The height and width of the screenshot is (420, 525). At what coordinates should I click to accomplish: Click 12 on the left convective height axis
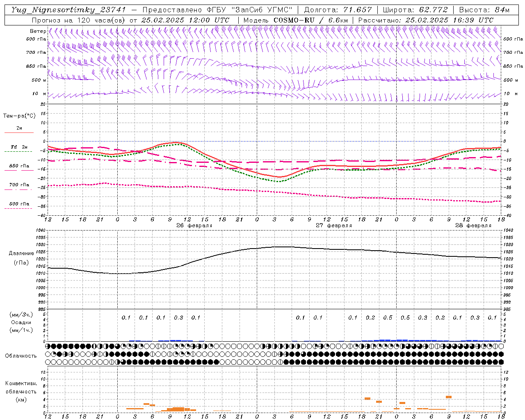[42, 372]
